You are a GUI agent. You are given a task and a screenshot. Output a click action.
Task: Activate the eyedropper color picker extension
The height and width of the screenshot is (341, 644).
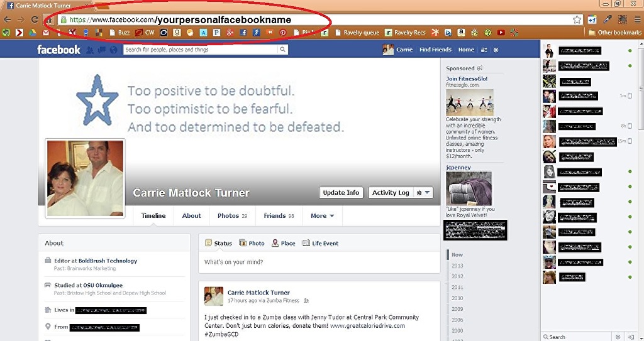(608, 19)
